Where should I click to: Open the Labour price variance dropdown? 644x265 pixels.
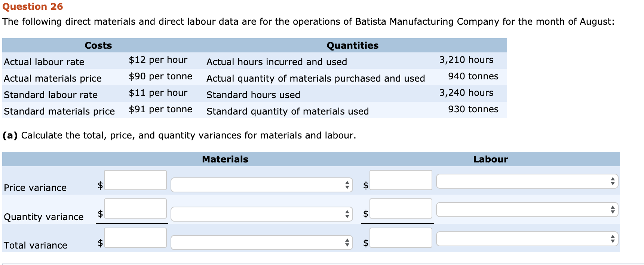pos(527,181)
